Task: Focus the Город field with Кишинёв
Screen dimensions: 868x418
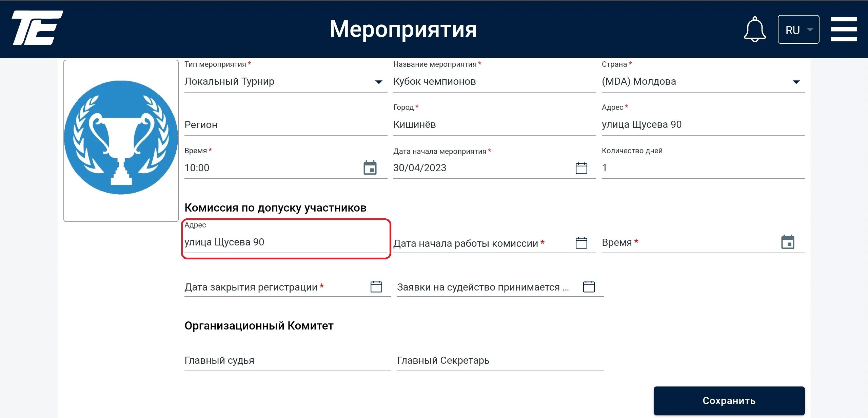Action: (494, 124)
